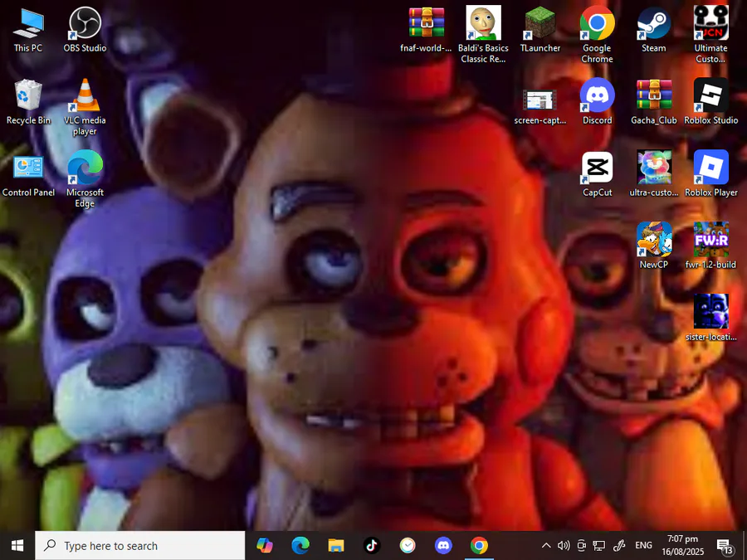Viewport: 747px width, 560px height.
Task: Open the notification center with 13 alerts
Action: pos(725,547)
